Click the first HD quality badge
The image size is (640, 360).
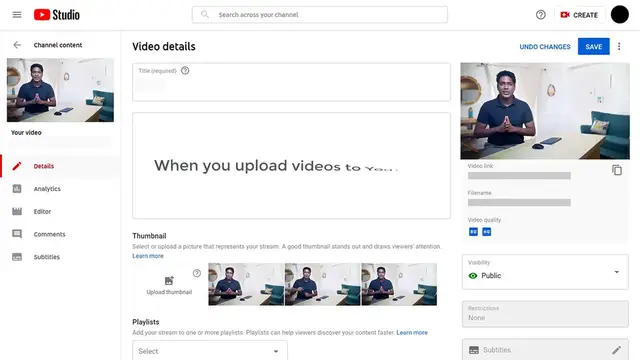(x=473, y=232)
